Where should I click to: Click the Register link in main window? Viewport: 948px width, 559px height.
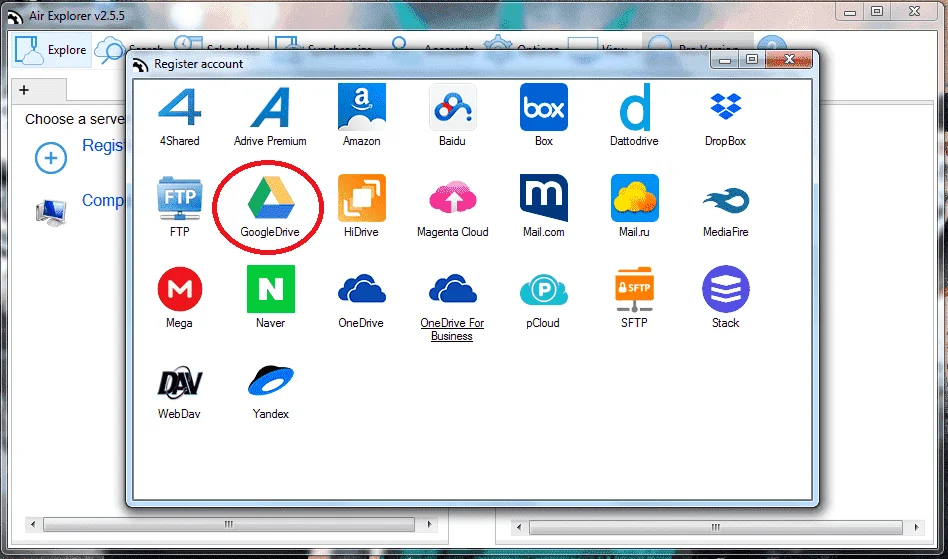pyautogui.click(x=103, y=146)
